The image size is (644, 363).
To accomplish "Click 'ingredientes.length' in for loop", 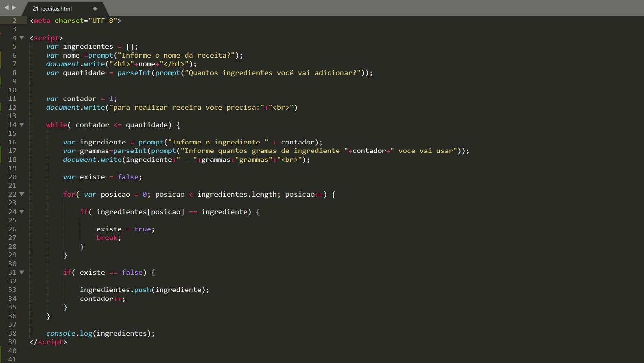I will coord(237,194).
